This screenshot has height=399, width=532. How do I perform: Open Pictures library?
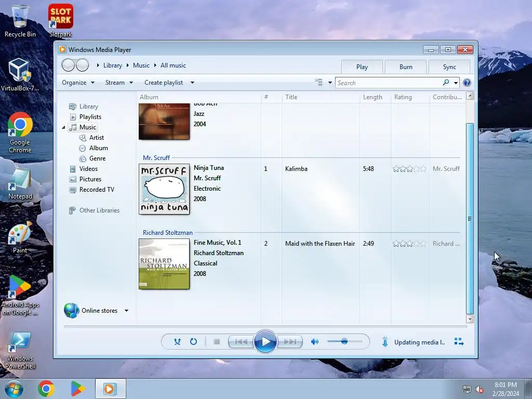(x=90, y=179)
